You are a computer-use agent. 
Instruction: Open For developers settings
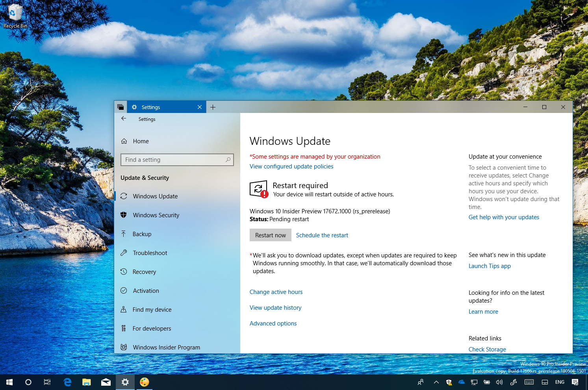[177, 328]
